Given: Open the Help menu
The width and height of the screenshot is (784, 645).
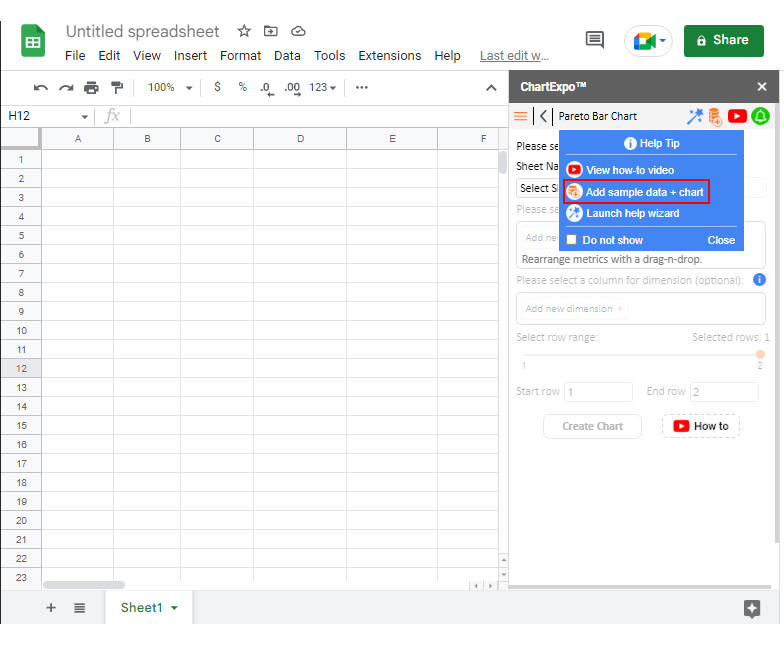Looking at the screenshot, I should (447, 56).
